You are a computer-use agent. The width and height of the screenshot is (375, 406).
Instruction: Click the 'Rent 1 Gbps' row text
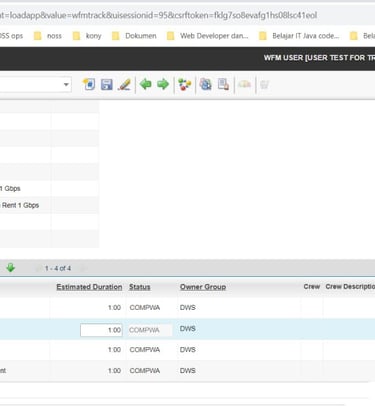pos(20,205)
